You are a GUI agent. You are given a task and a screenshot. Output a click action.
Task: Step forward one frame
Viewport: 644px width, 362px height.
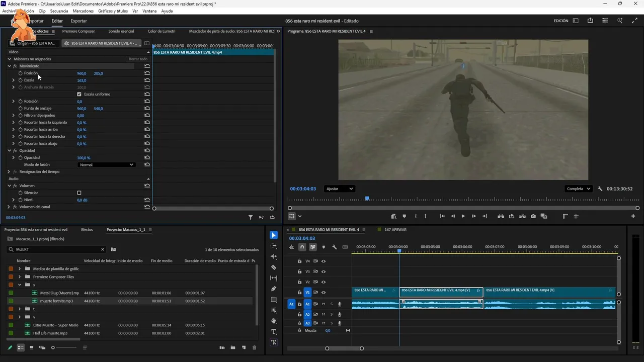click(474, 216)
